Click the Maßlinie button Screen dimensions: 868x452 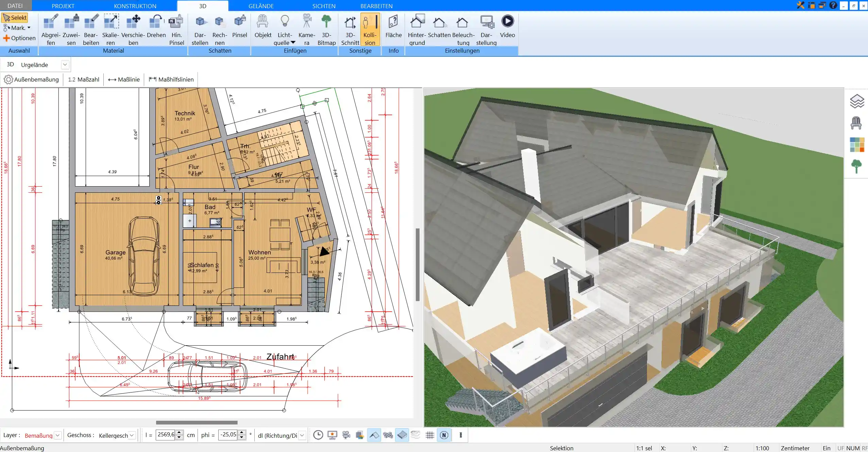click(124, 80)
